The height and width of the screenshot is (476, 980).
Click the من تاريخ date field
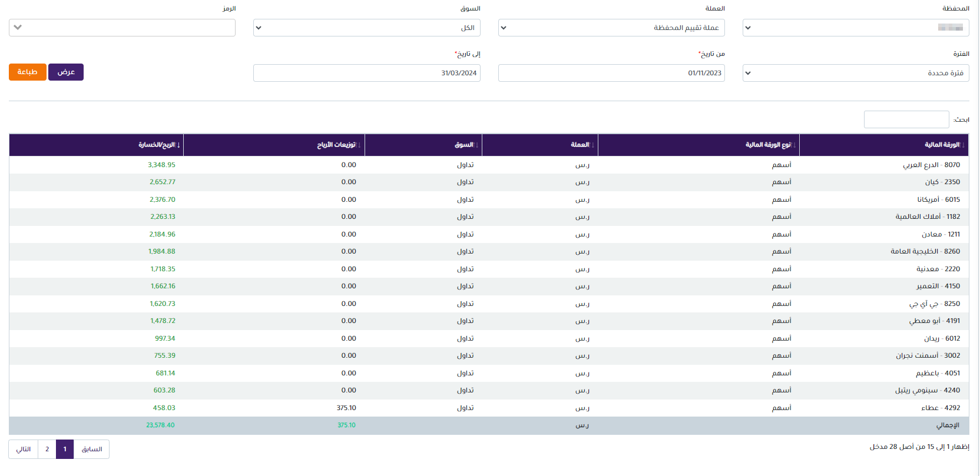point(611,73)
